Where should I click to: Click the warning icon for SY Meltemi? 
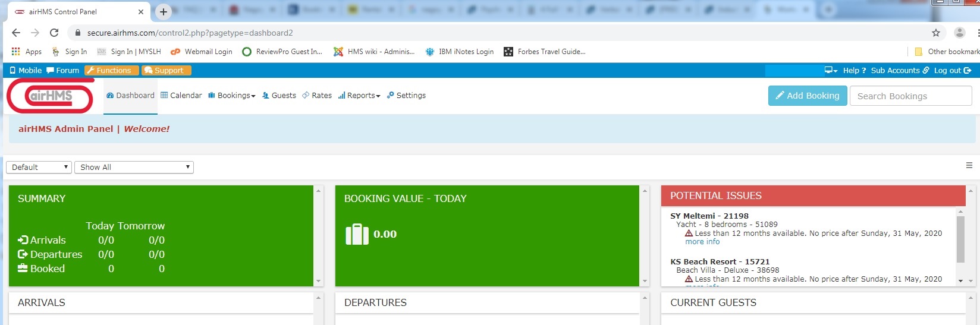coord(689,234)
